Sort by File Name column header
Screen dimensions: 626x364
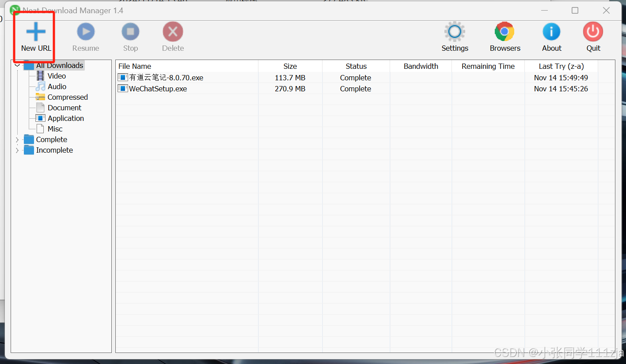[187, 66]
